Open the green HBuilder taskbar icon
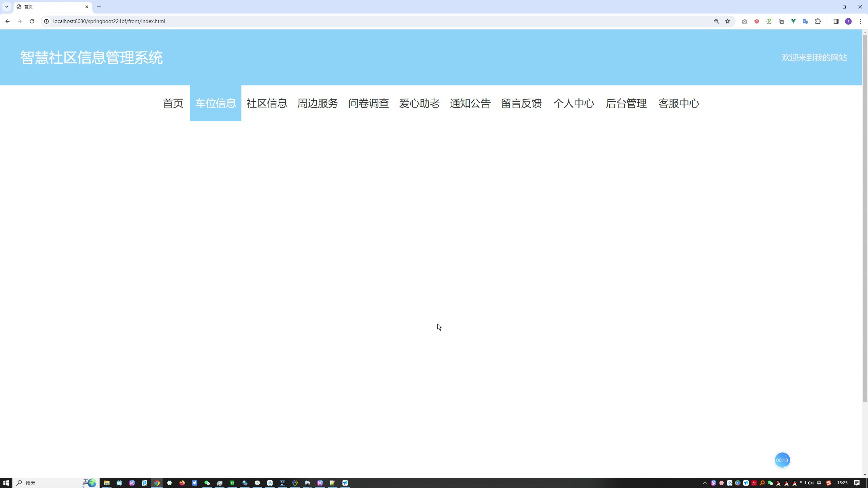This screenshot has height=488, width=868. pyautogui.click(x=232, y=483)
